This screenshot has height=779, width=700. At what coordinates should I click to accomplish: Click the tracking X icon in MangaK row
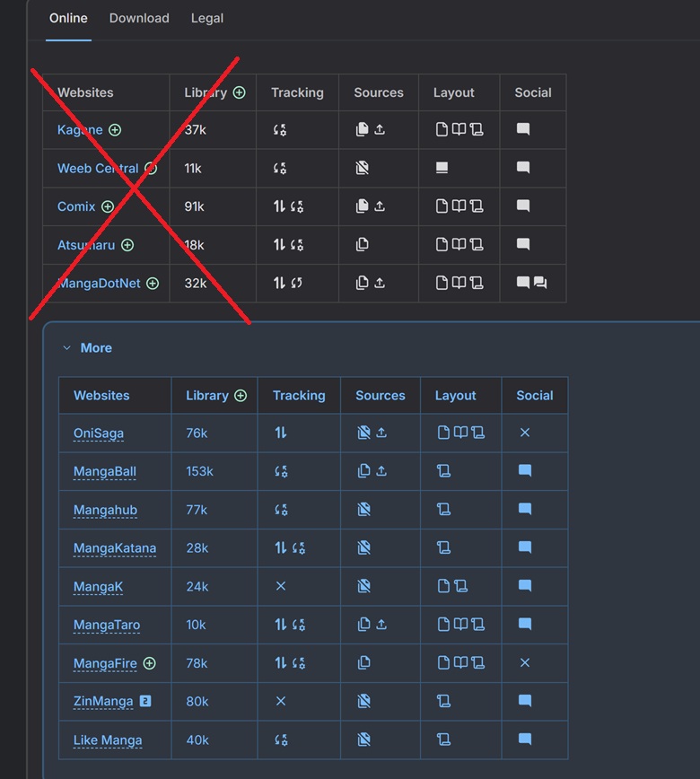tap(281, 586)
